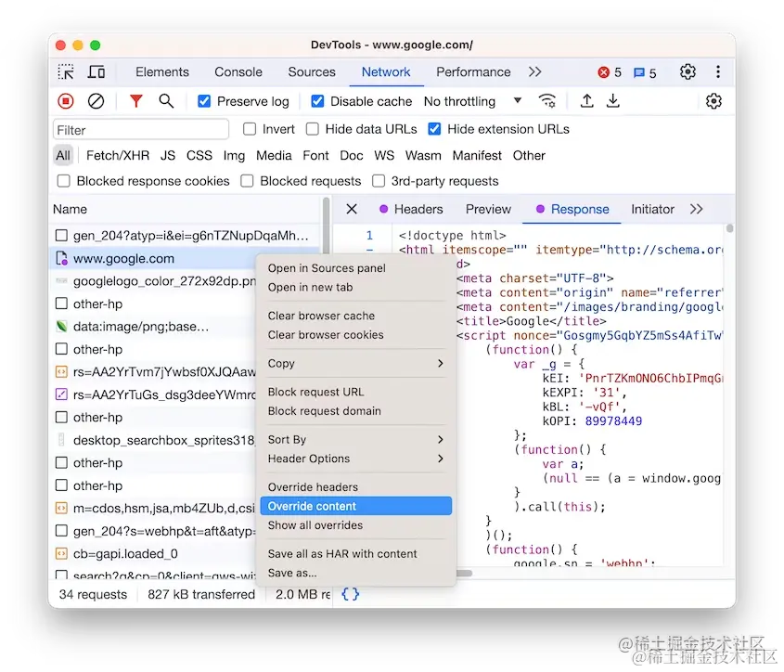
Task: Check Blocked response cookies
Action: [63, 181]
